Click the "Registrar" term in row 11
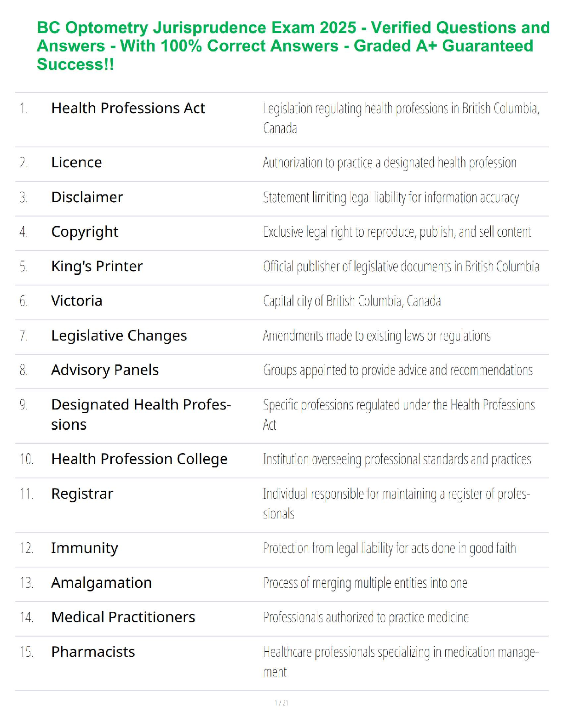This screenshot has height=728, width=563. 82,494
